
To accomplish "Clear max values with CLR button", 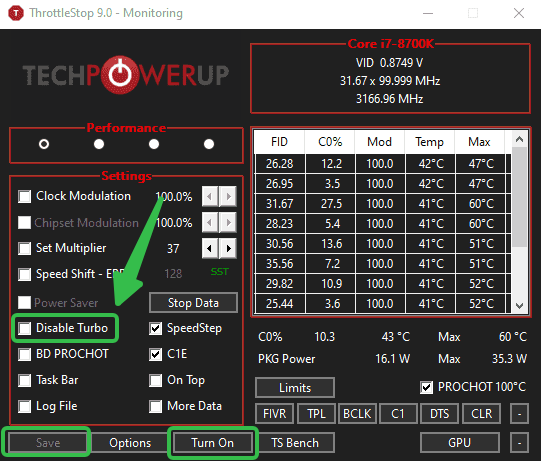I will point(482,413).
